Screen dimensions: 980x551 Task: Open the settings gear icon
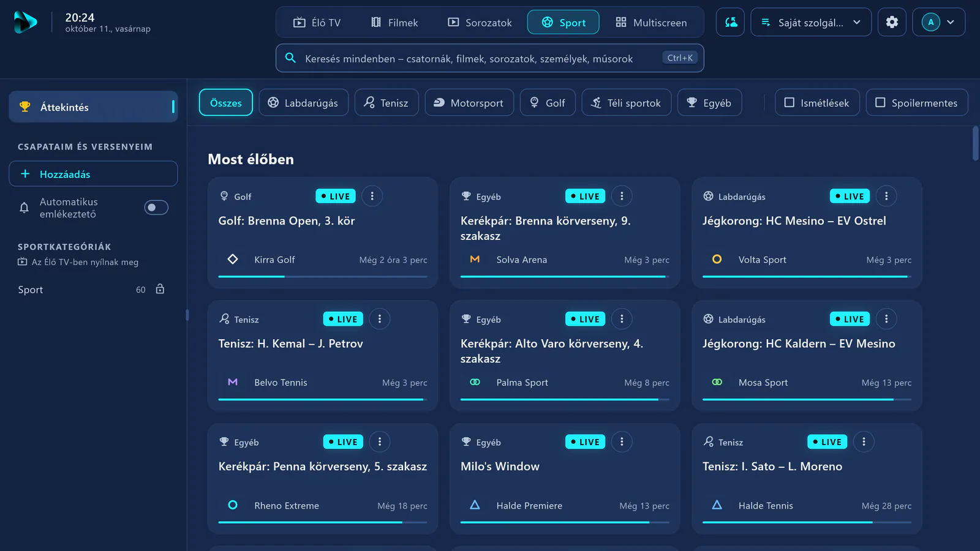[892, 22]
